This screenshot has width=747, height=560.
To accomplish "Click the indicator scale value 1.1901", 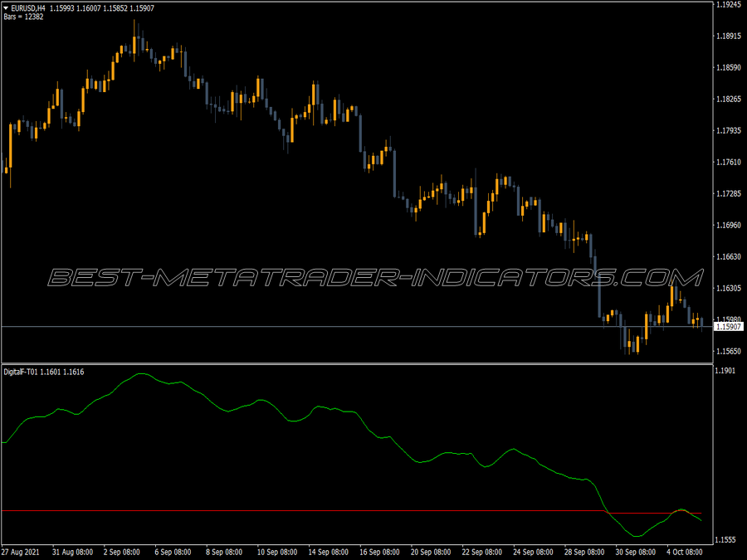I will pos(725,371).
